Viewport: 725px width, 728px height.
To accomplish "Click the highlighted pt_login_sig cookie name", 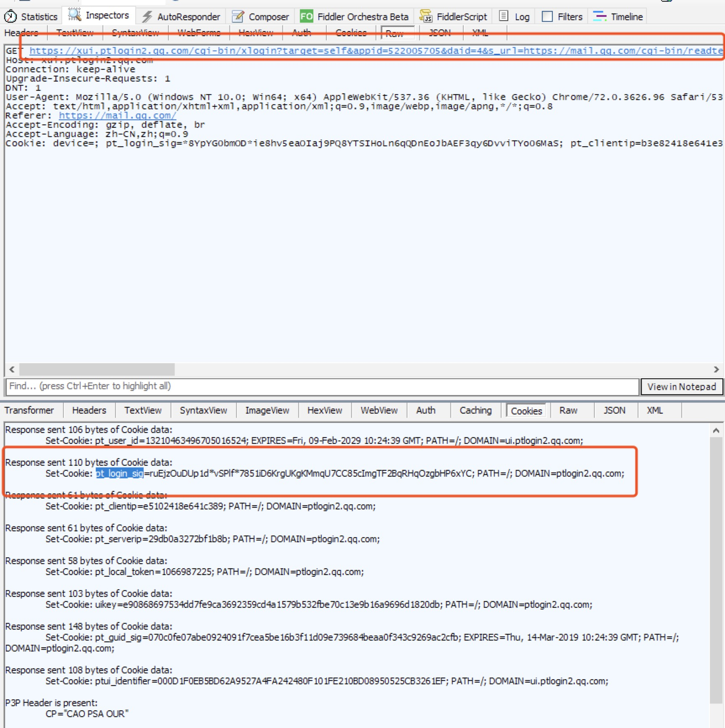I will tap(120, 473).
